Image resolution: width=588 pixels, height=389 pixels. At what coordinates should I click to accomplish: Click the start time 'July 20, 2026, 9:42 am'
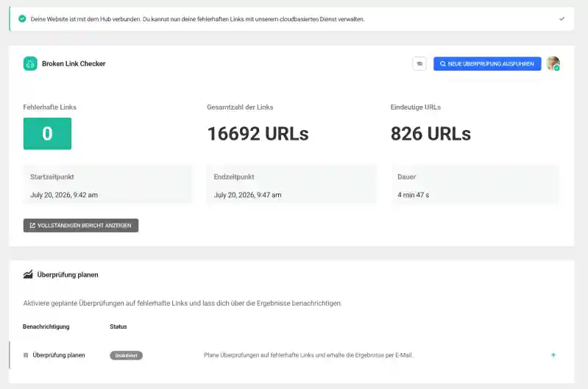tap(64, 195)
